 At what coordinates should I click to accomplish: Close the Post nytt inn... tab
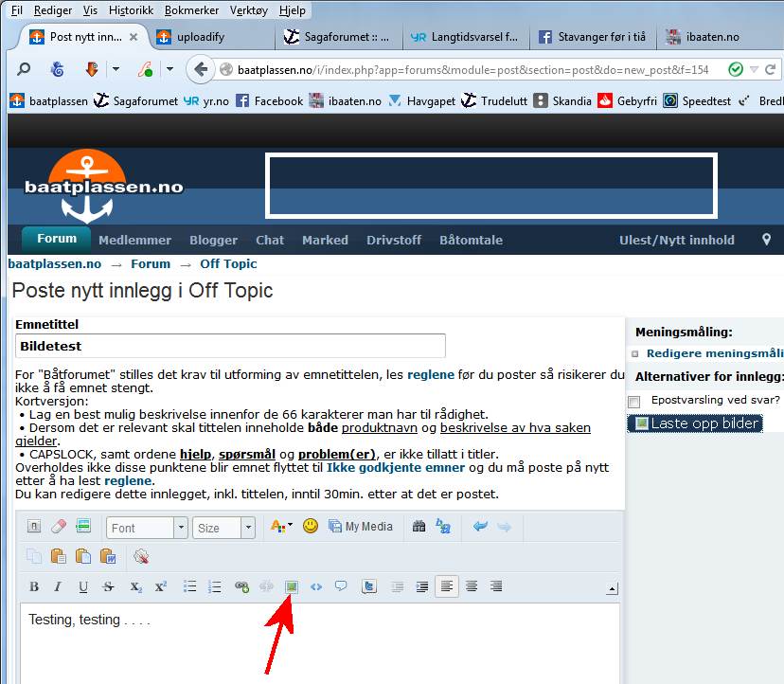click(x=134, y=37)
